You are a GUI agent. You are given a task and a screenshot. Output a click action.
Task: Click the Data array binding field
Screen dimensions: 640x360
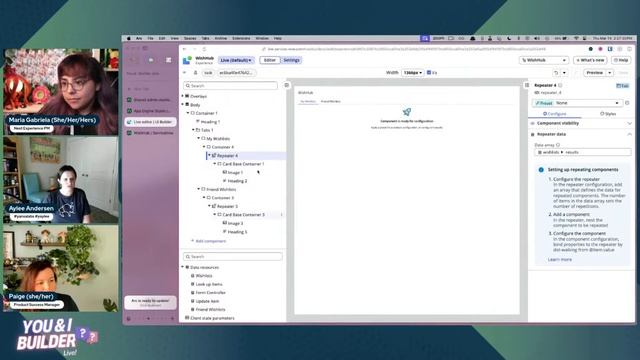[x=582, y=152]
